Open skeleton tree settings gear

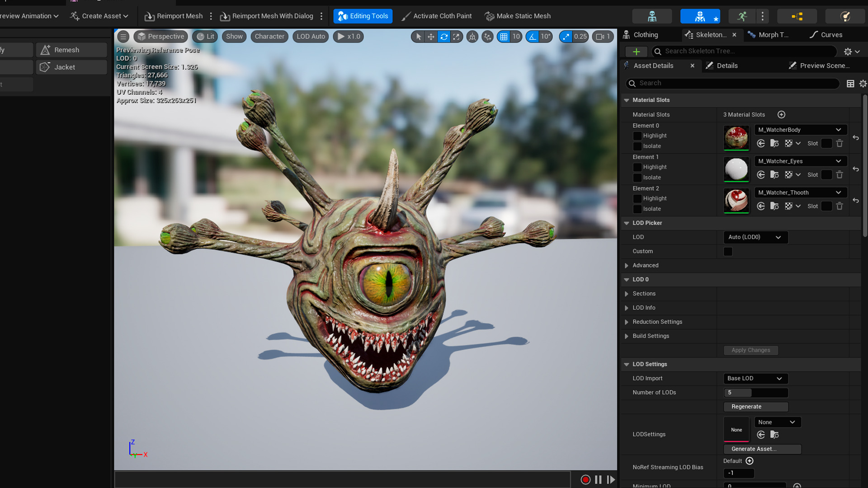point(852,52)
